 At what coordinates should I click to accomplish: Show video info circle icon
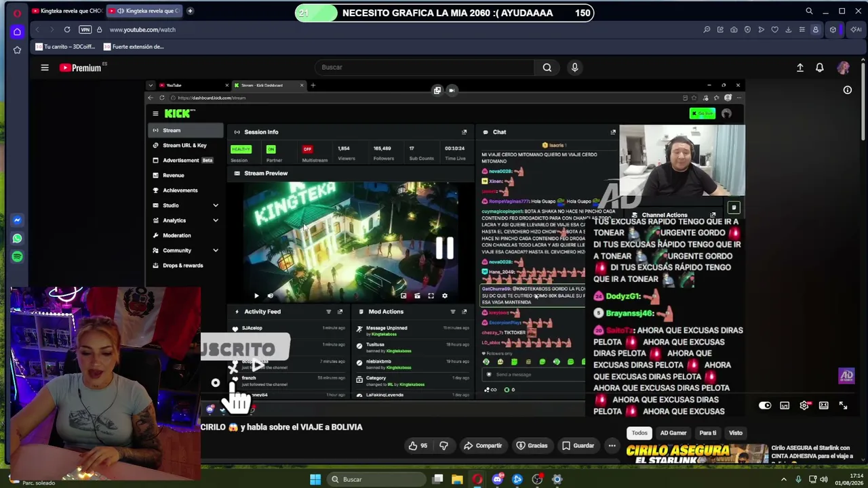pos(848,90)
